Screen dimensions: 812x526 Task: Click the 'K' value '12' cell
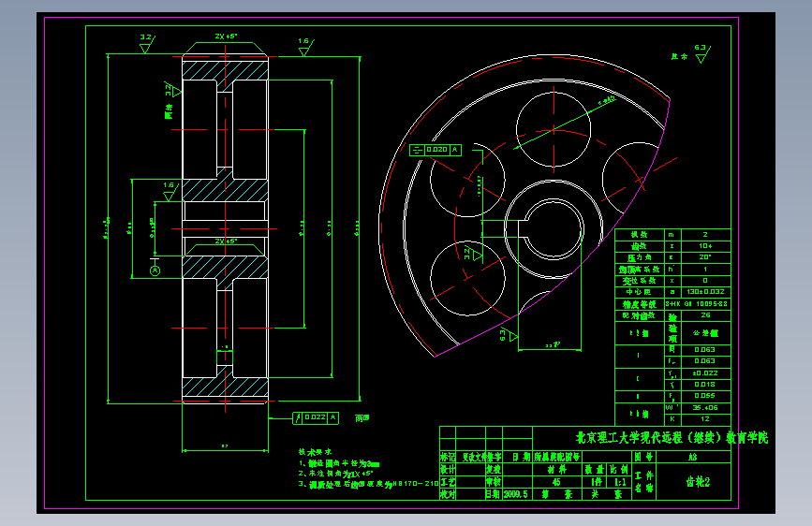click(705, 418)
